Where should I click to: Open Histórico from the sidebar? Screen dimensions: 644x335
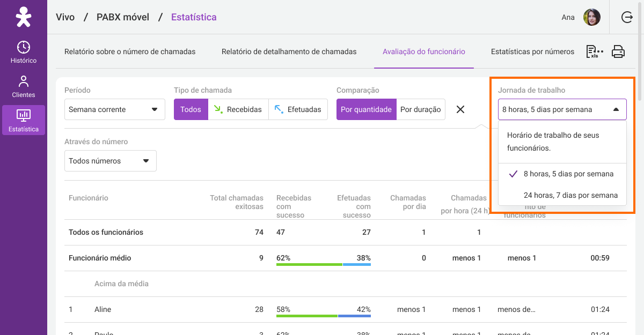click(x=24, y=52)
